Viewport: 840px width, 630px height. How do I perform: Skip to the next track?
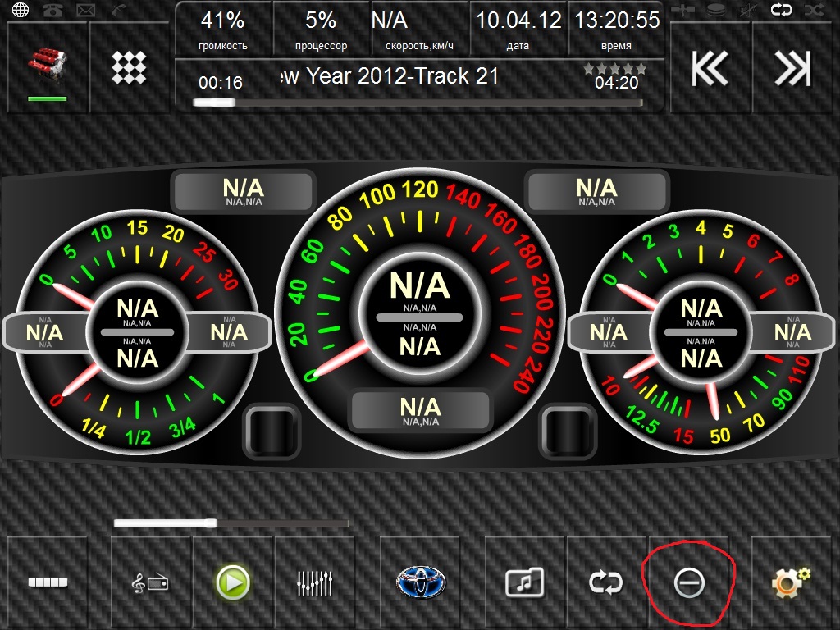tap(792, 69)
